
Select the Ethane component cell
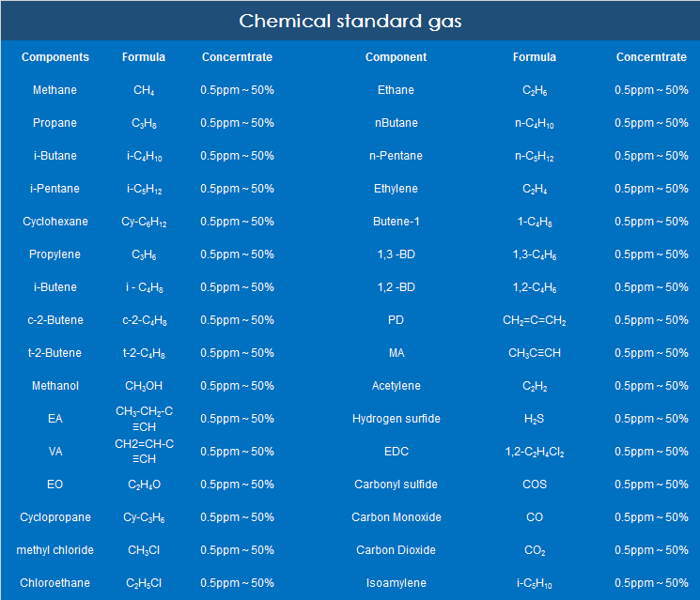[396, 90]
